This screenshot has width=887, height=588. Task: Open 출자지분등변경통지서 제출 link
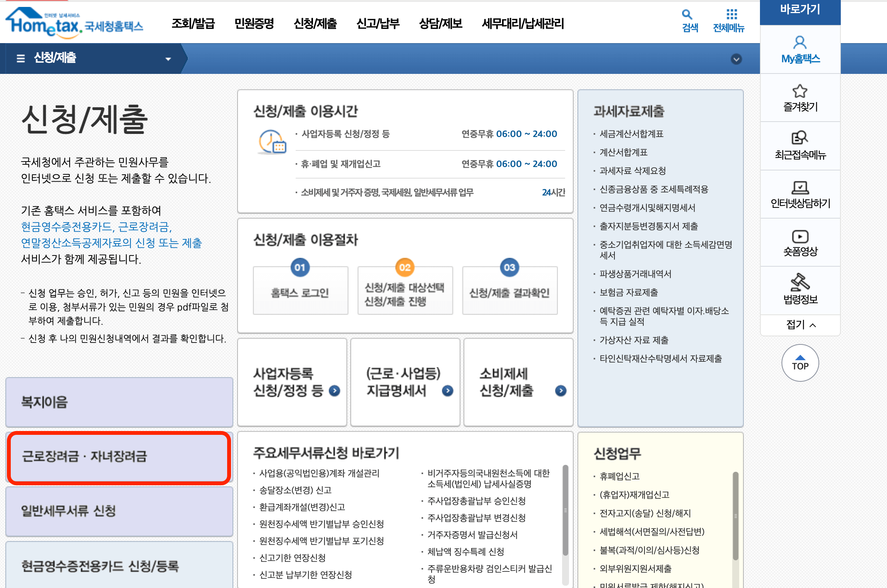tap(649, 226)
